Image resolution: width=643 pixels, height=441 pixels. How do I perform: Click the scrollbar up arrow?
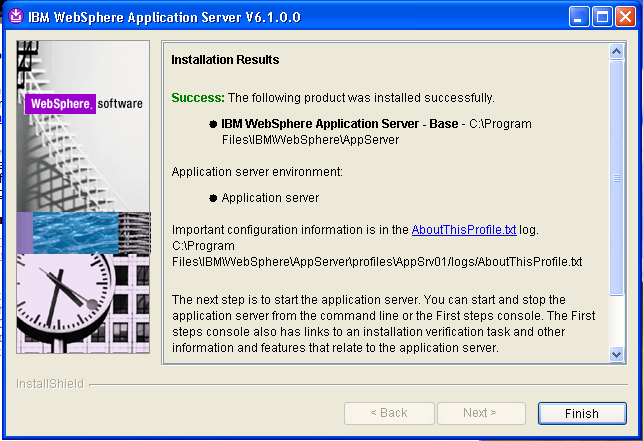pos(616,51)
